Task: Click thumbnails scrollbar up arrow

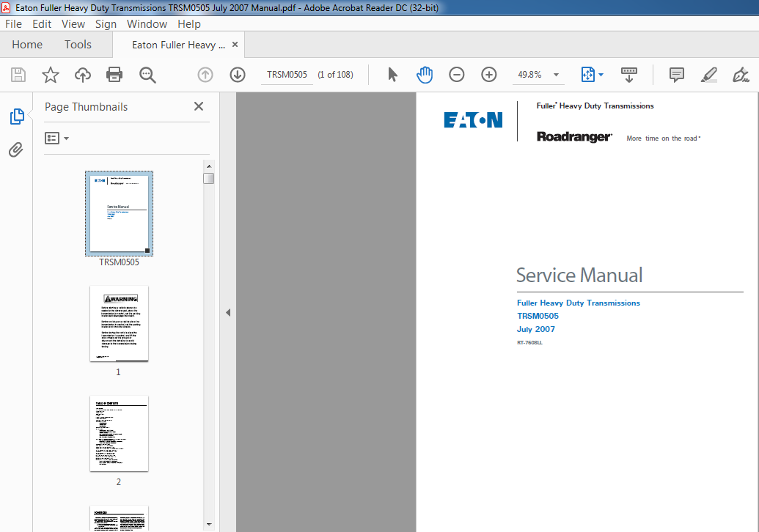Action: pyautogui.click(x=209, y=166)
